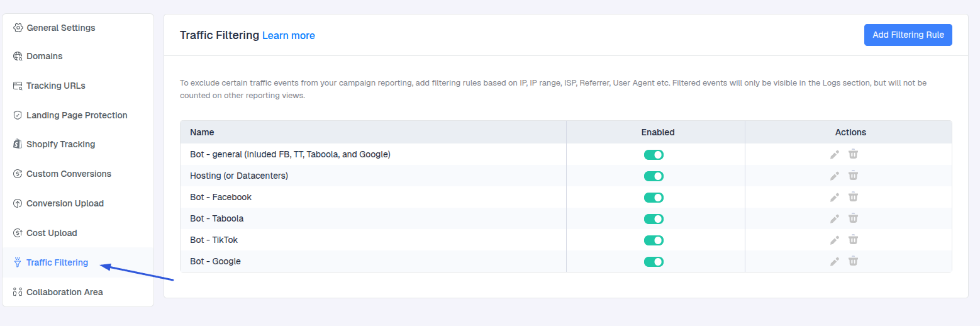Click trash icon for Bot - Google
Screen dimensions: 980x326
click(x=853, y=261)
